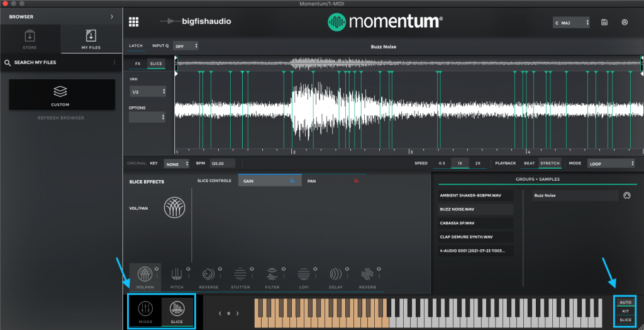The image size is (644, 330).
Task: Select the PITCH effect icon
Action: tap(177, 273)
